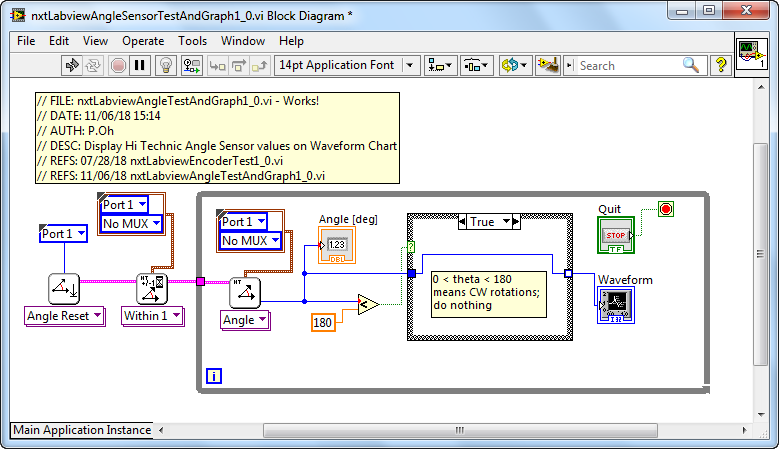
Task: Select the Less Than comparison node
Action: click(368, 304)
